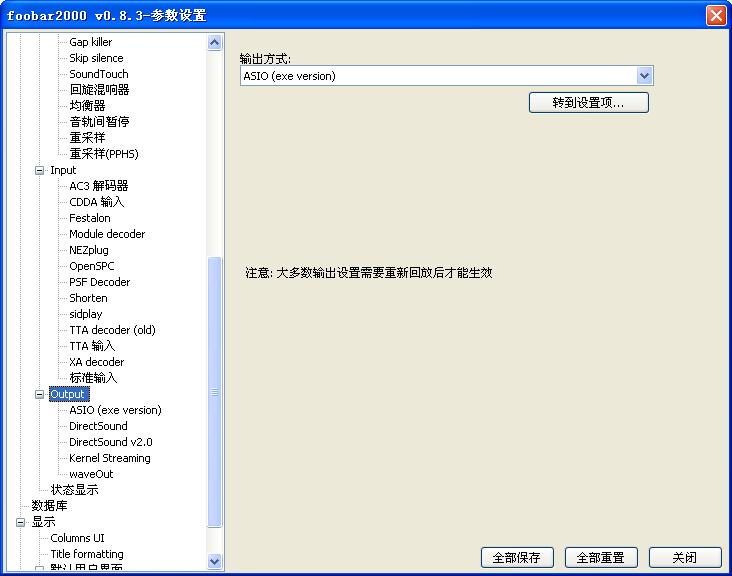The image size is (732, 576).
Task: Select Module decoder in the tree
Action: coord(107,234)
